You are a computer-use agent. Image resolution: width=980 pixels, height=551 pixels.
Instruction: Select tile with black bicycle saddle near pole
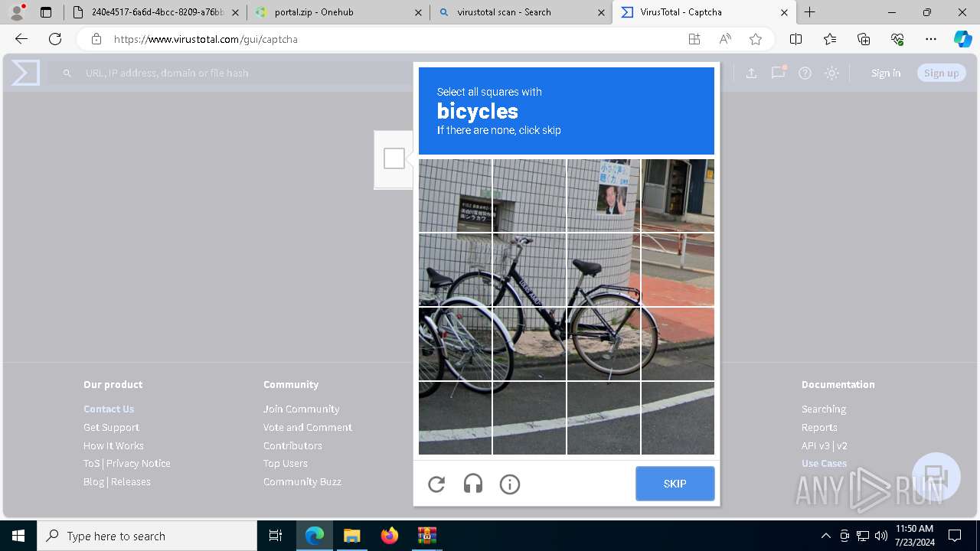point(603,270)
